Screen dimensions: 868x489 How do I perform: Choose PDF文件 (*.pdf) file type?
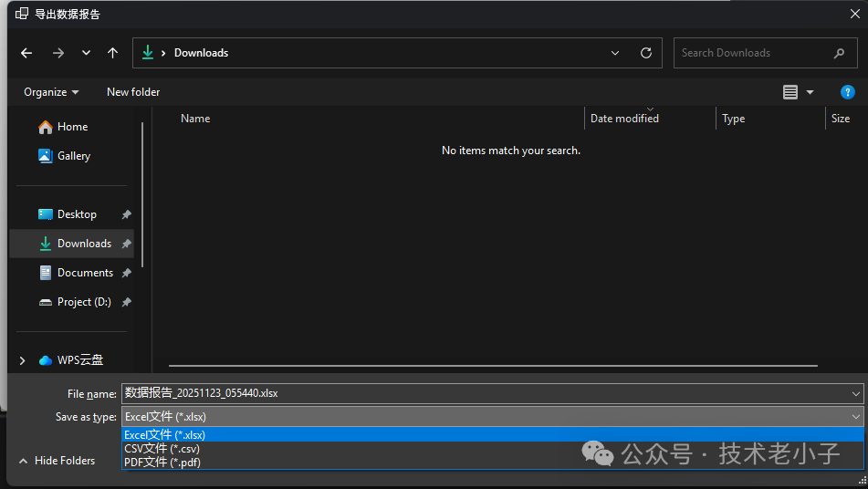coord(162,463)
